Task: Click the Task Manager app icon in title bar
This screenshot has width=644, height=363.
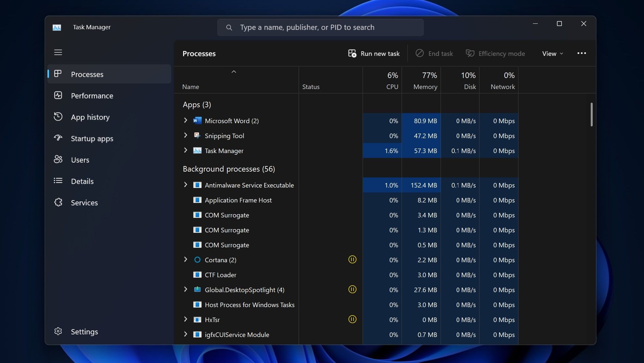Action: tap(57, 28)
